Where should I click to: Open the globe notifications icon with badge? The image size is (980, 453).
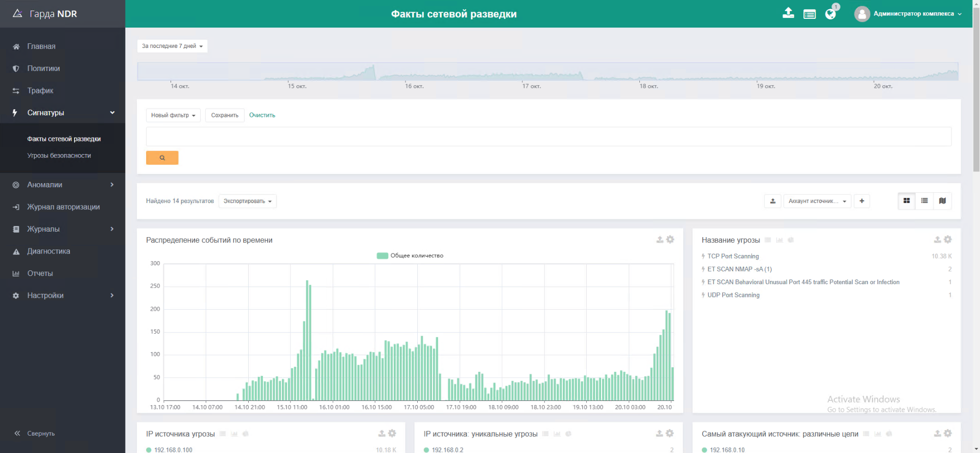point(830,14)
